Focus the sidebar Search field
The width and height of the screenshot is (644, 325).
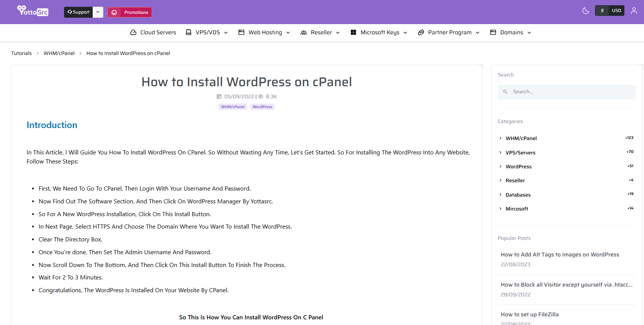tap(567, 92)
